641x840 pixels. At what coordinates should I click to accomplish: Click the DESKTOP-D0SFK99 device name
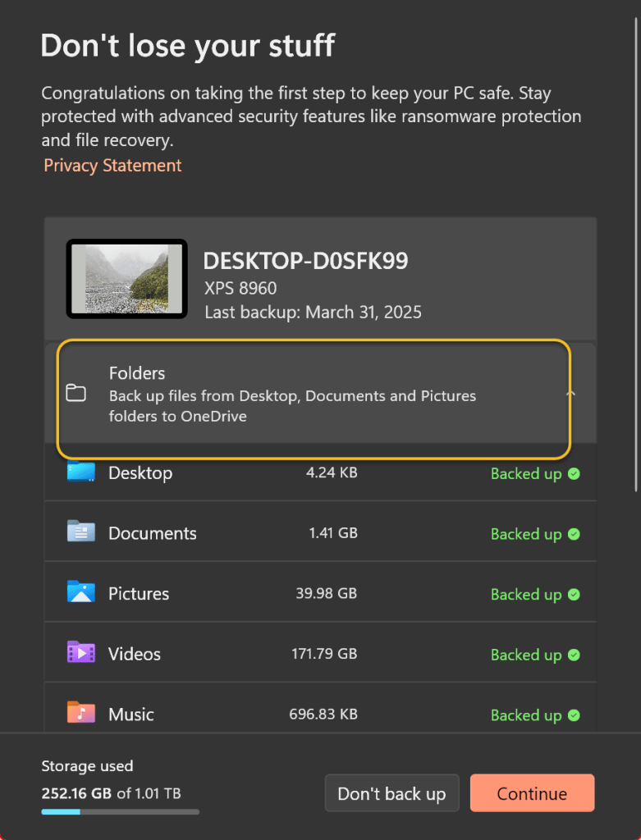tap(305, 261)
